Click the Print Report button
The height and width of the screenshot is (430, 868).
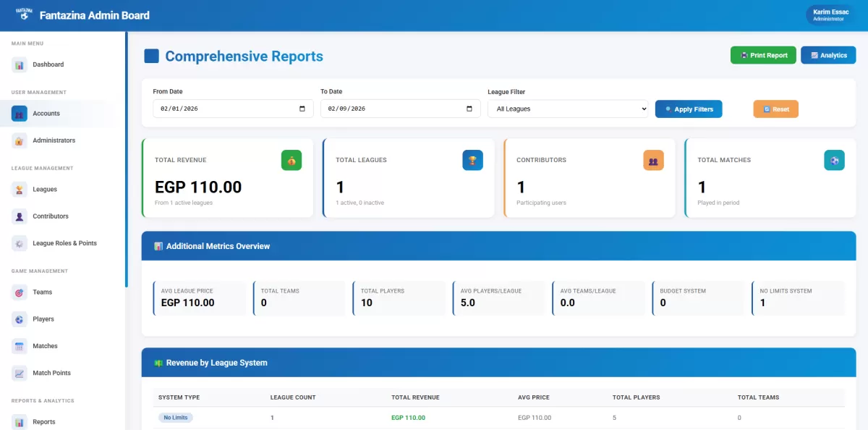pyautogui.click(x=763, y=55)
